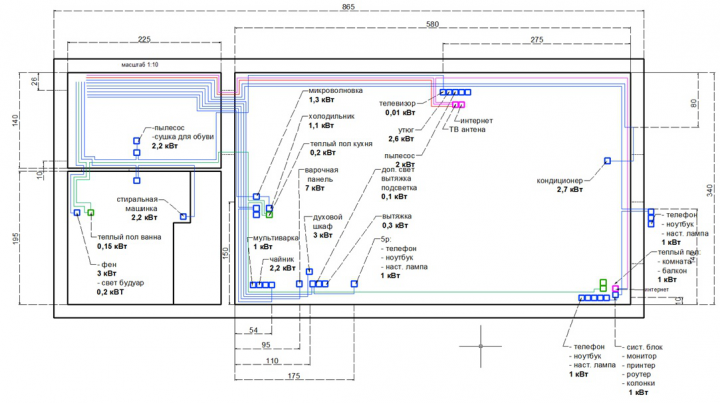Click the "балкон" label
Viewport: 720px width, 403px height.
coord(675,270)
